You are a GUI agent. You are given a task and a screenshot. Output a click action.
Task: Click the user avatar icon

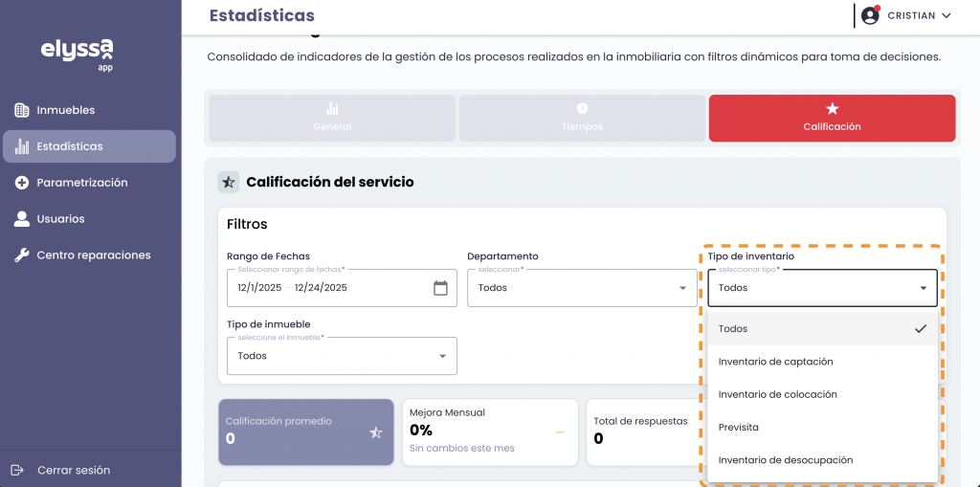click(870, 15)
